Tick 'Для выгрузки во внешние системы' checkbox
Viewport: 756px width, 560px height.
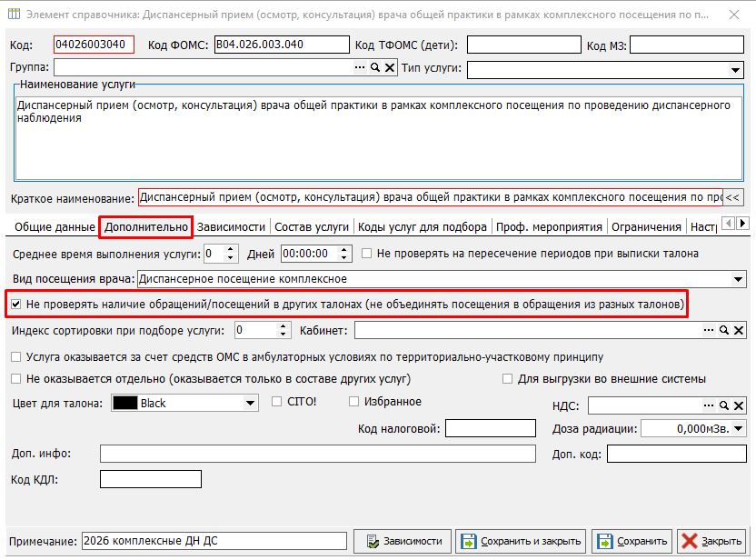pyautogui.click(x=507, y=379)
